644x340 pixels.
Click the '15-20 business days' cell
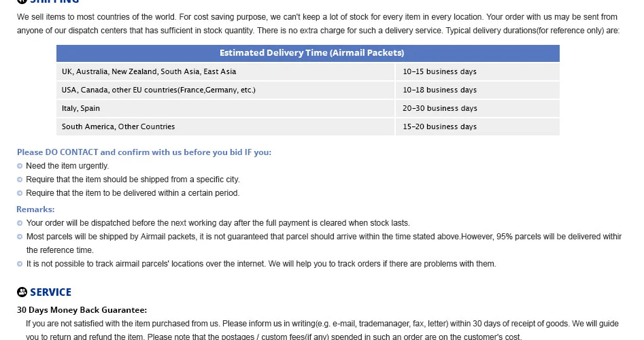point(477,127)
